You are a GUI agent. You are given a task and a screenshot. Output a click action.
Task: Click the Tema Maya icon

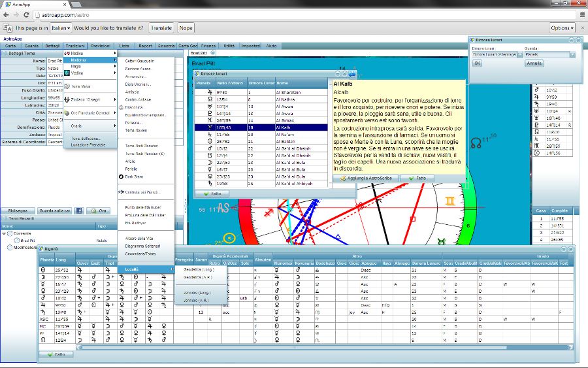tap(67, 86)
